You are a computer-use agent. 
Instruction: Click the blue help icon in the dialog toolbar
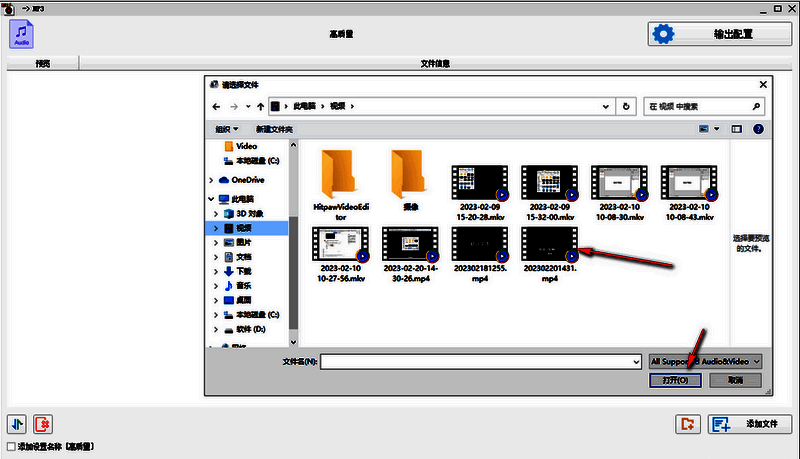[x=758, y=129]
